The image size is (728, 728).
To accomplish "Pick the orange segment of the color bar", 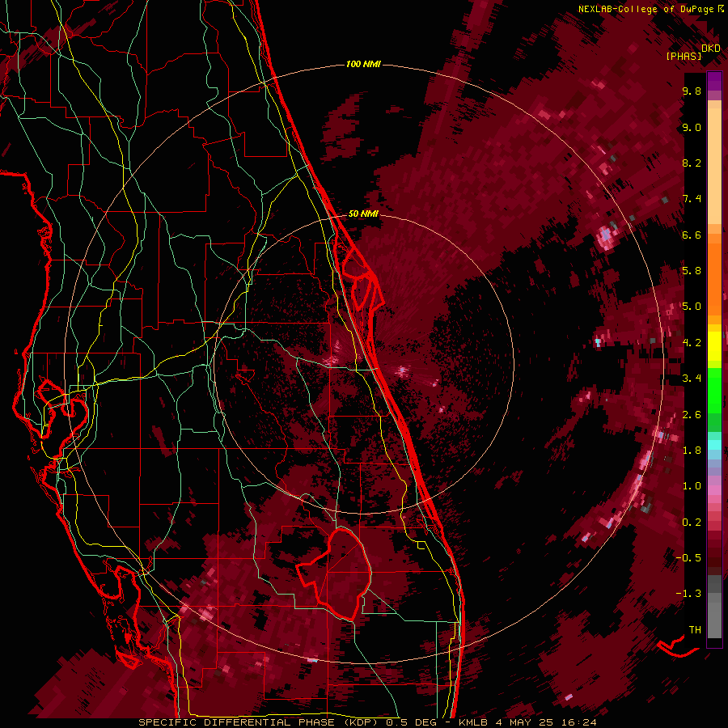I will (x=714, y=280).
